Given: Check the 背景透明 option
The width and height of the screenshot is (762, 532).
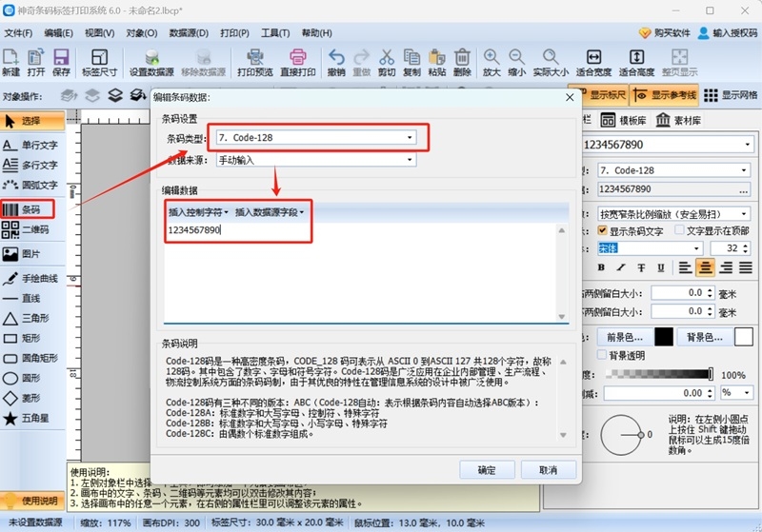Looking at the screenshot, I should tap(602, 355).
